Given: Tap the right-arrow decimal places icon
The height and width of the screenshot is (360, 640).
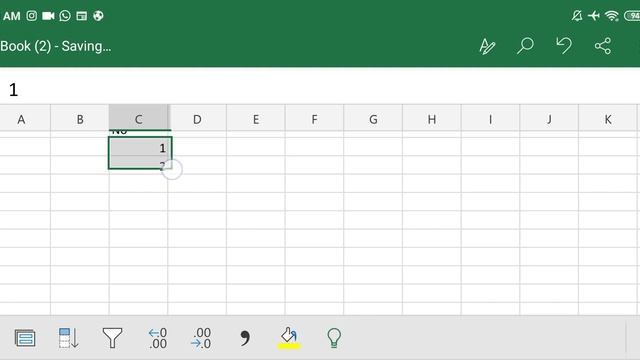Looking at the screenshot, I should 201,338.
